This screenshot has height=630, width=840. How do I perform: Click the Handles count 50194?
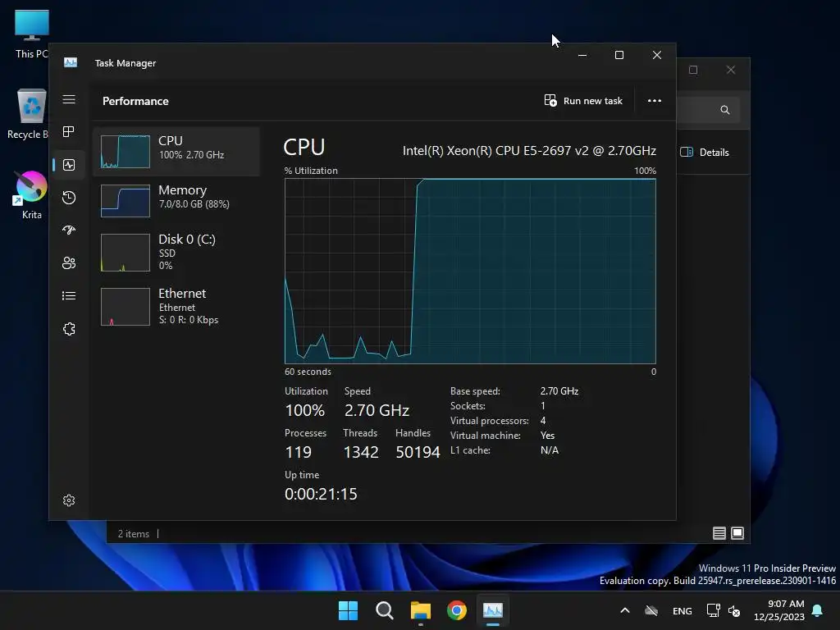click(x=418, y=452)
